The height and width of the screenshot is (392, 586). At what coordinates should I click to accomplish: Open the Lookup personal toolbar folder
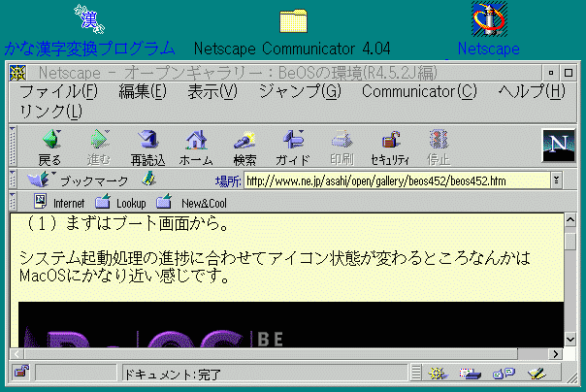pos(120,203)
